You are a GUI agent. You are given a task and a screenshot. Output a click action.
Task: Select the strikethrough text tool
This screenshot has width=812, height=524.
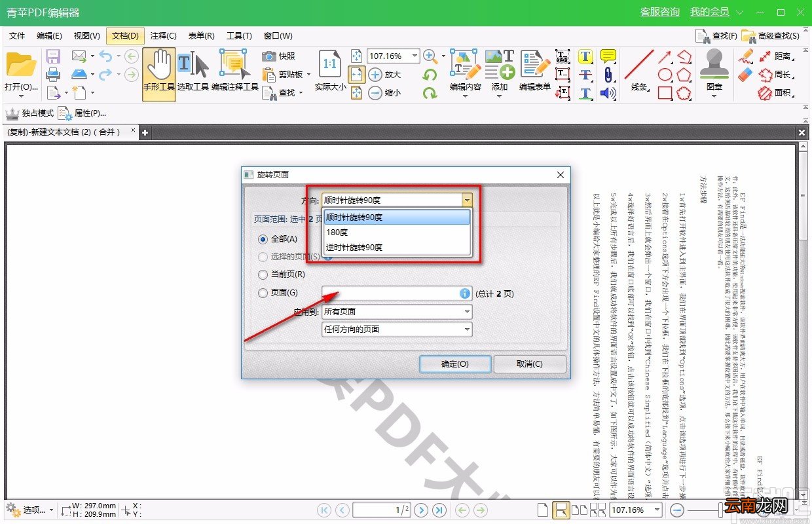[585, 75]
